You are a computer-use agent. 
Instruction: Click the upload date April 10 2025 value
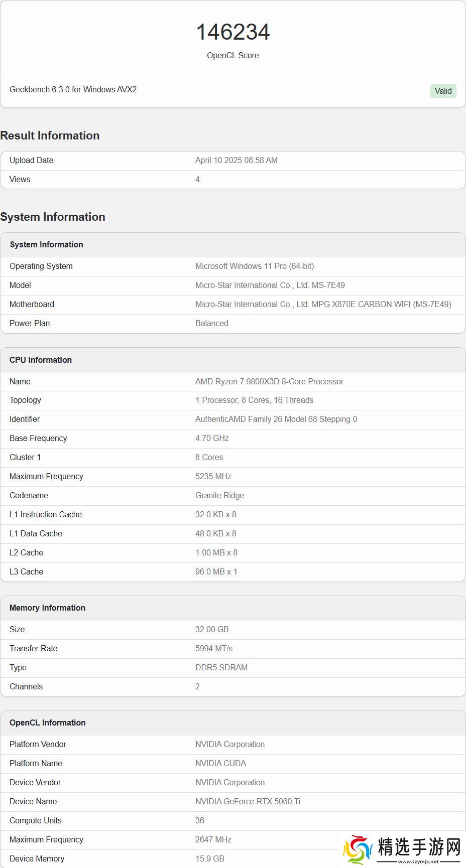(x=236, y=160)
